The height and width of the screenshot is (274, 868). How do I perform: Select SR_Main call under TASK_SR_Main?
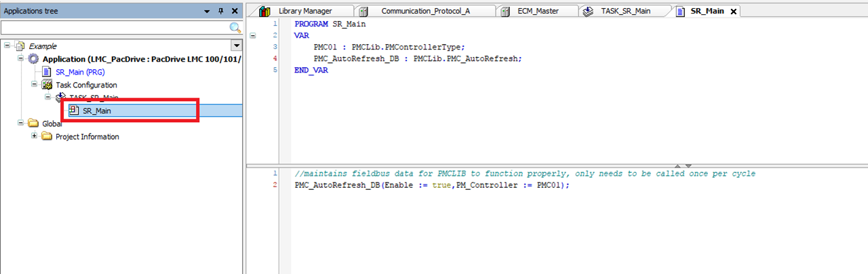pyautogui.click(x=97, y=111)
